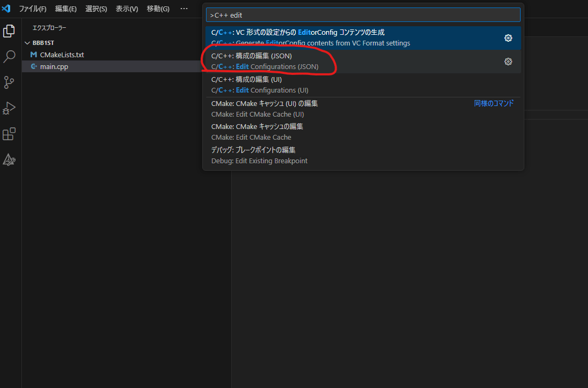Select デバッグ: ブレークポイントの編集 command
This screenshot has height=388, width=588.
click(x=363, y=155)
